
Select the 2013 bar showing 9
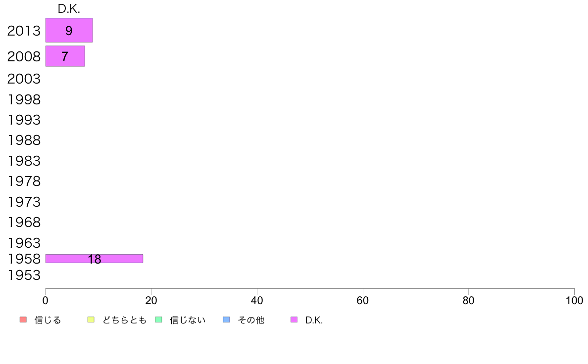tap(69, 30)
